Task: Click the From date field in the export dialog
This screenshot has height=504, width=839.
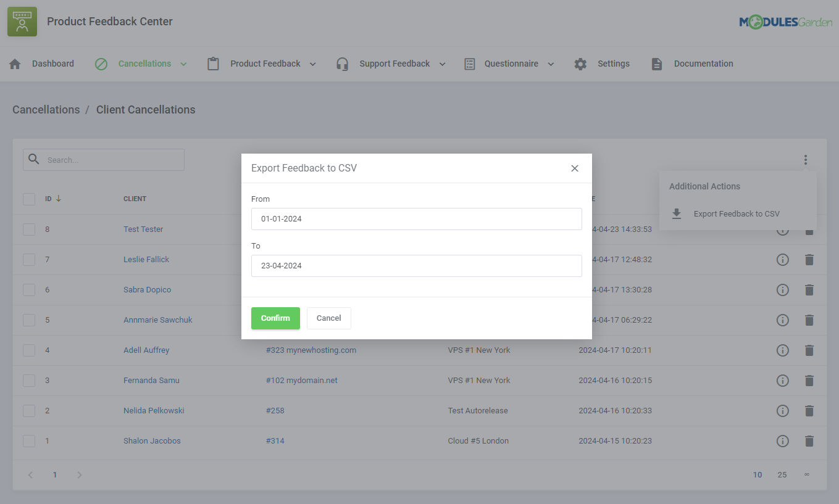Action: point(416,219)
